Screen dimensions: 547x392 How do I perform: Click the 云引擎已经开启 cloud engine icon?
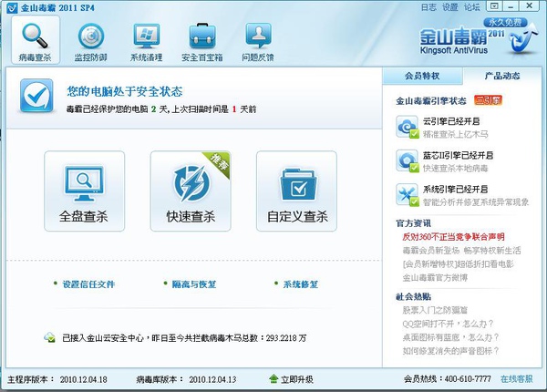pyautogui.click(x=408, y=127)
